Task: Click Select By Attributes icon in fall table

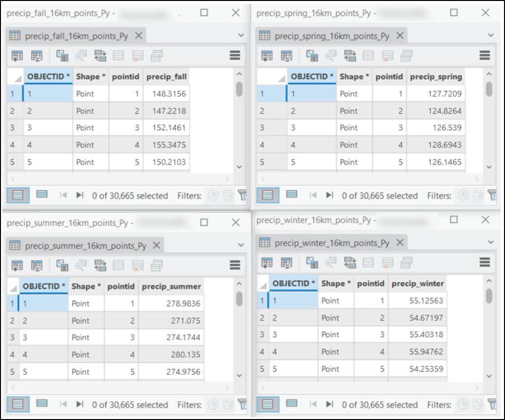Action: [62, 56]
